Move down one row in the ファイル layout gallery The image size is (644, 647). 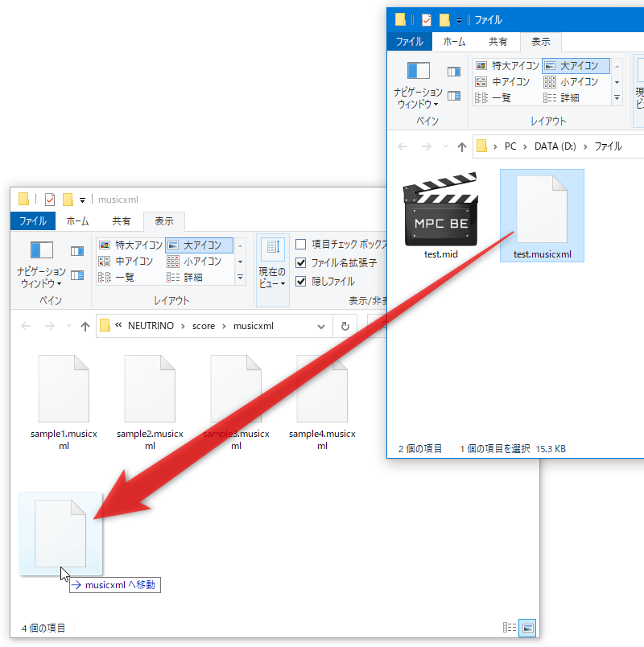617,82
